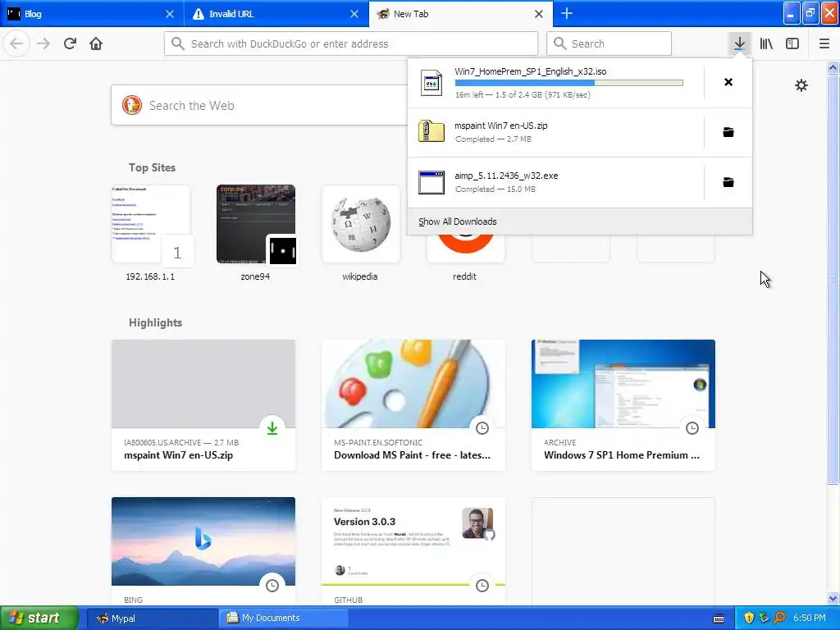This screenshot has width=840, height=630.
Task: Click aimp_5.11.2436_w32.exe download entry
Action: 555,182
